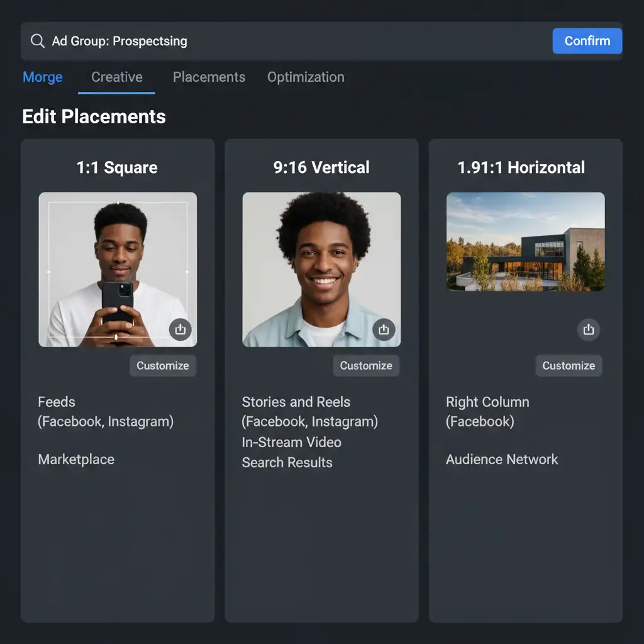Go to the Placements tab
Image resolution: width=644 pixels, height=644 pixels.
click(209, 77)
